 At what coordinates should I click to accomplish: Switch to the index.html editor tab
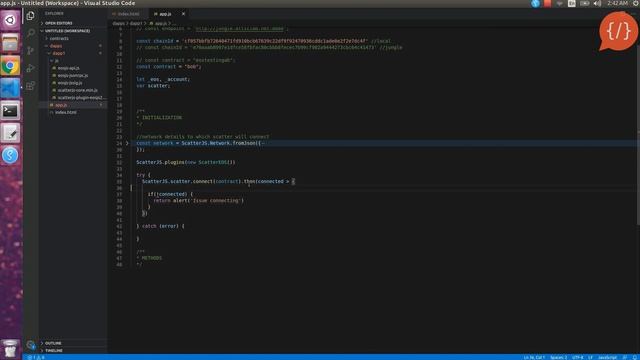pos(128,14)
